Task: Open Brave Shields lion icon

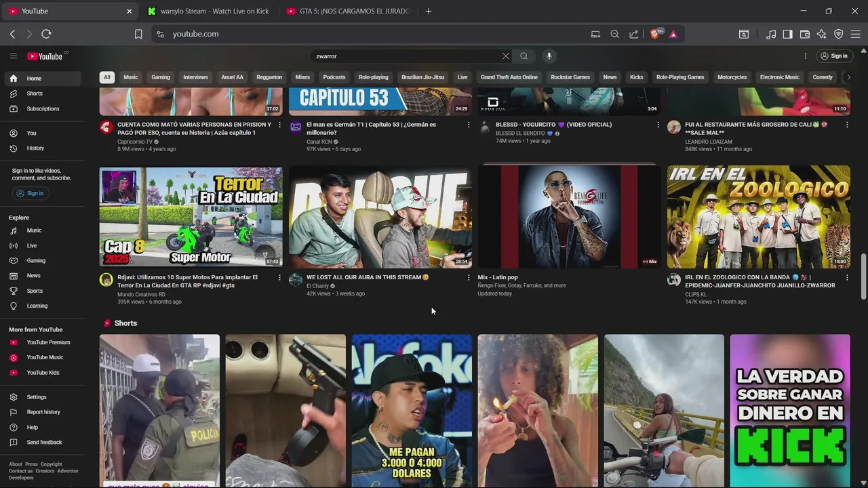Action: pyautogui.click(x=655, y=34)
